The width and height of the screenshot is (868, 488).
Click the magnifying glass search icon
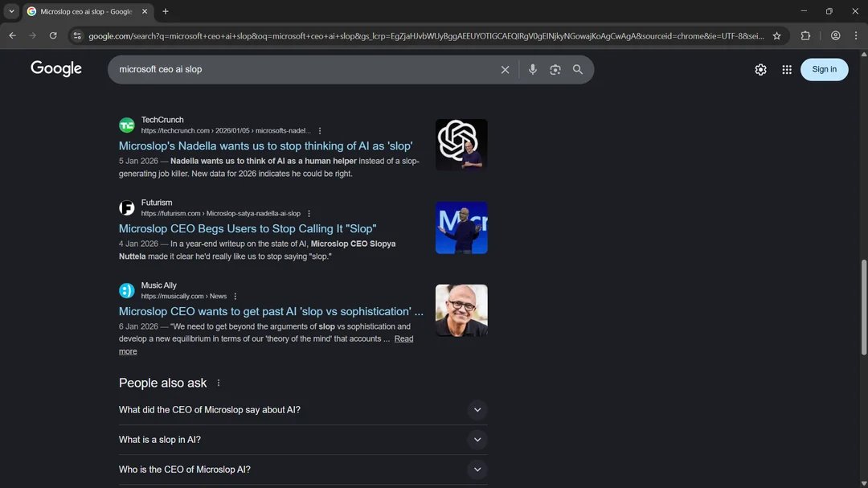(577, 70)
